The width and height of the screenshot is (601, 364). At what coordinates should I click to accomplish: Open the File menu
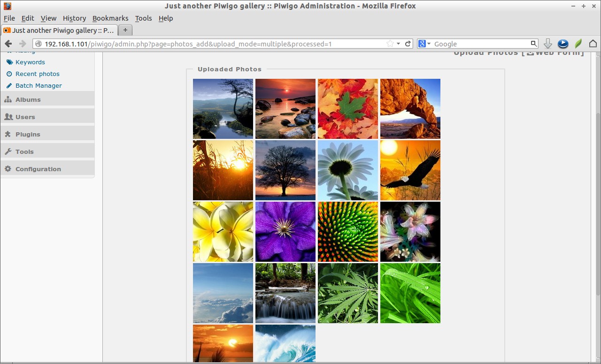click(x=9, y=18)
